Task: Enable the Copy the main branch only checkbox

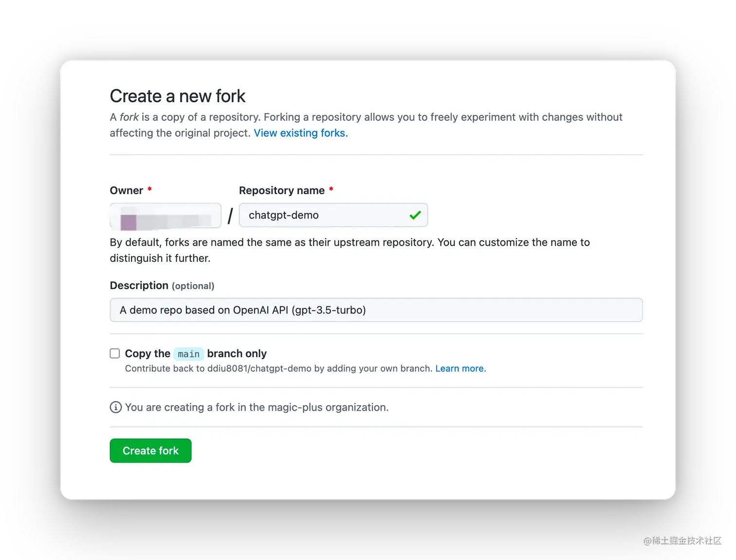Action: [x=115, y=353]
